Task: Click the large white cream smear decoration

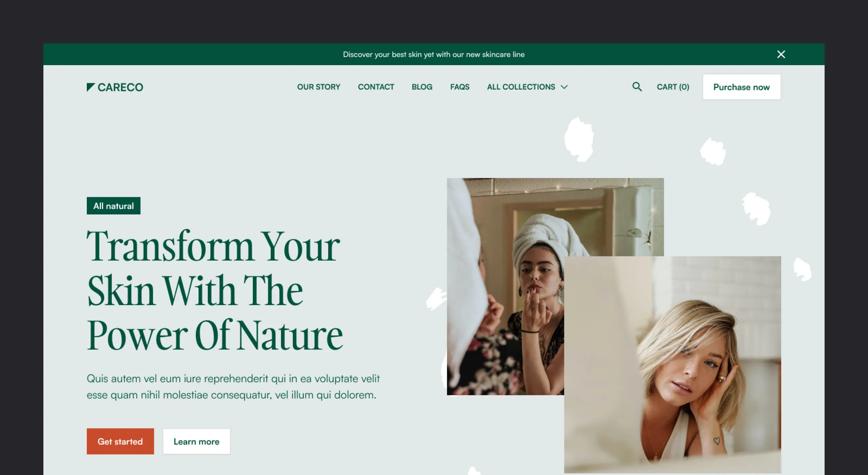Action: coord(579,139)
